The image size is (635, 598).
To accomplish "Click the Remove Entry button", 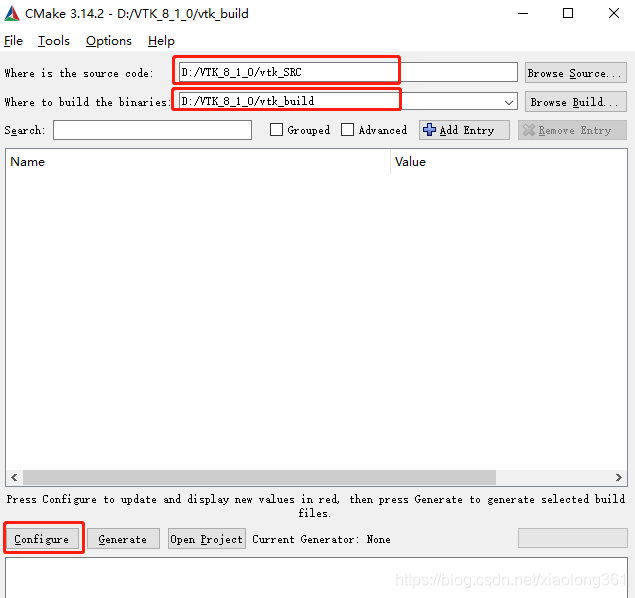I will coord(572,130).
